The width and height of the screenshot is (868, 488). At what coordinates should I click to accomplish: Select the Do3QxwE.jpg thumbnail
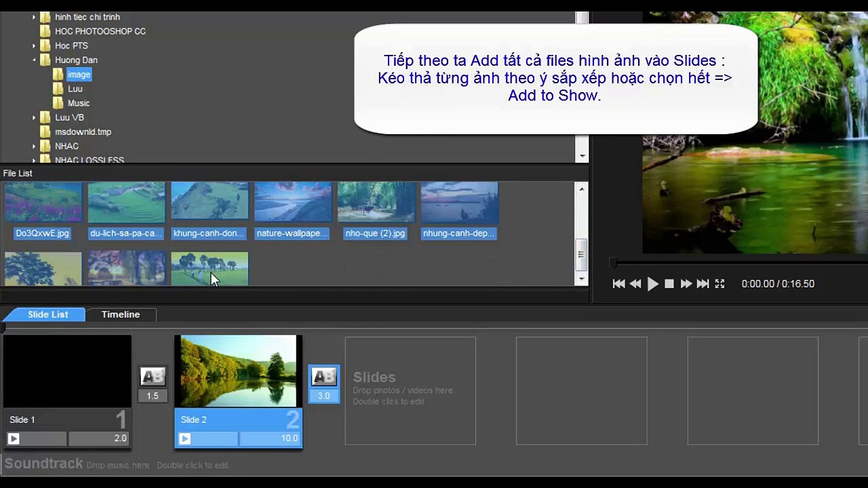(x=43, y=202)
